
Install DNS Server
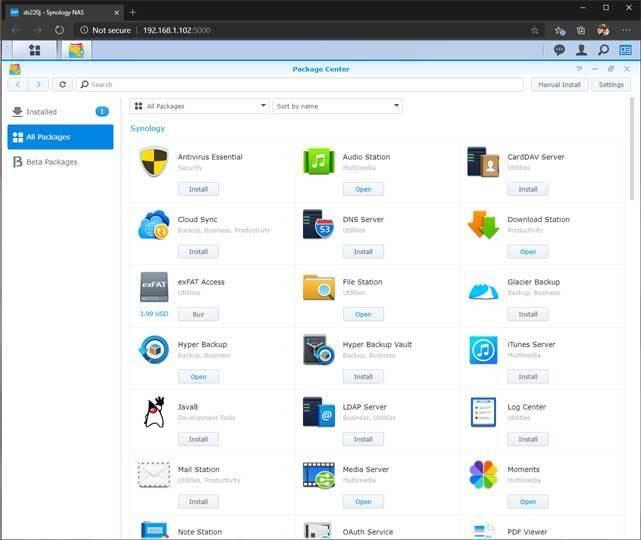coord(363,252)
